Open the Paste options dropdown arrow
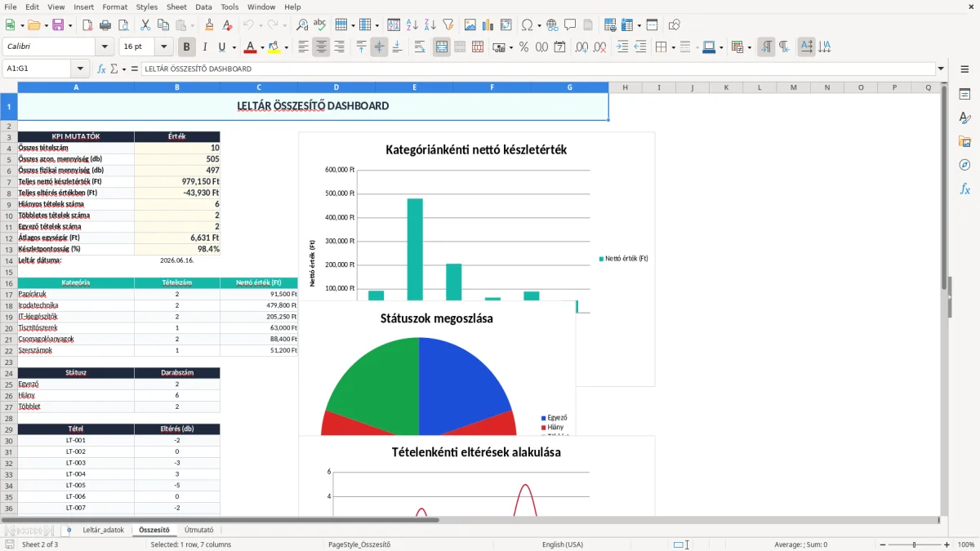This screenshot has height=551, width=980. tap(193, 26)
